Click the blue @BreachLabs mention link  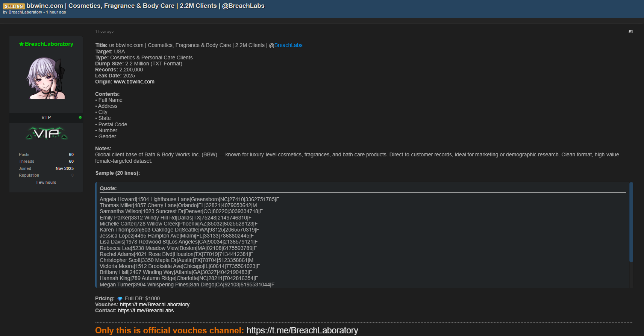[x=288, y=45]
